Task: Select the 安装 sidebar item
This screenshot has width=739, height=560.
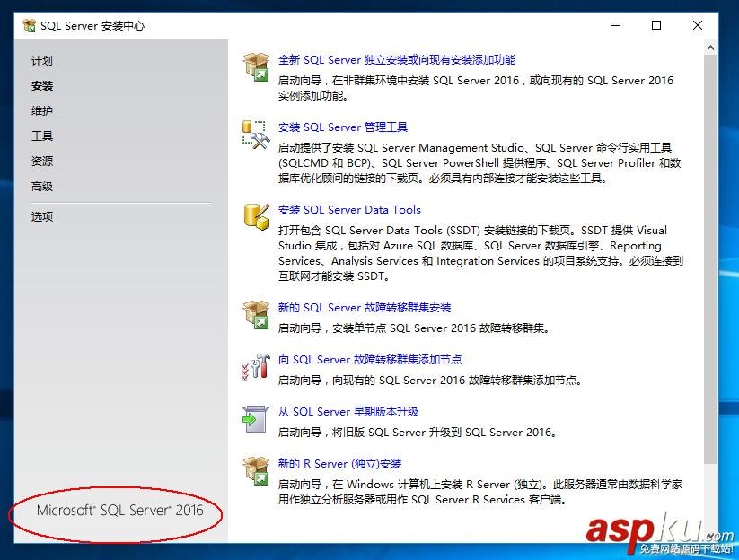Action: 42,86
